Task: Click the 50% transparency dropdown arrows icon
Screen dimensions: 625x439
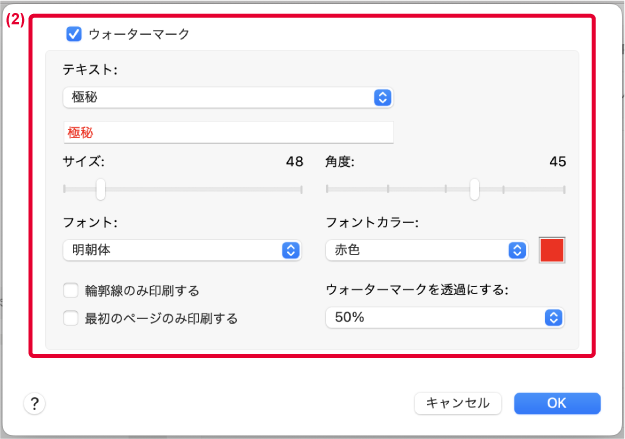Action: 553,318
